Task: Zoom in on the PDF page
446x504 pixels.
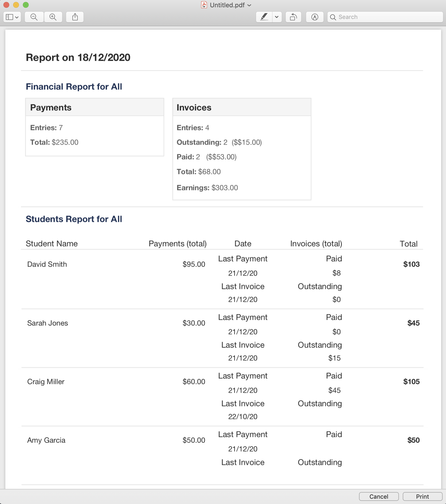Action: [x=53, y=17]
